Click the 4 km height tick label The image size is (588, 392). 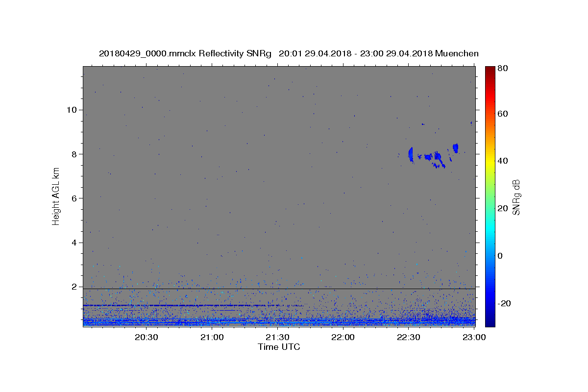tap(73, 243)
